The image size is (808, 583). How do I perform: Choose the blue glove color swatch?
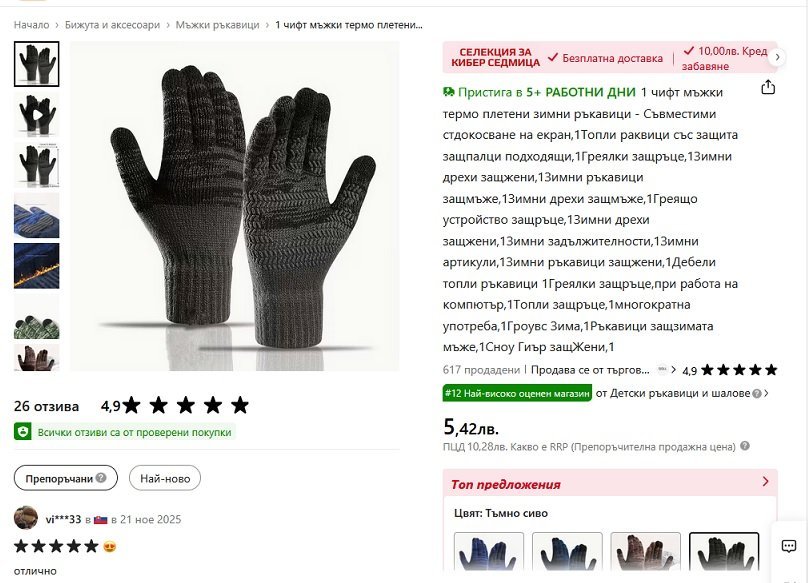coord(489,552)
